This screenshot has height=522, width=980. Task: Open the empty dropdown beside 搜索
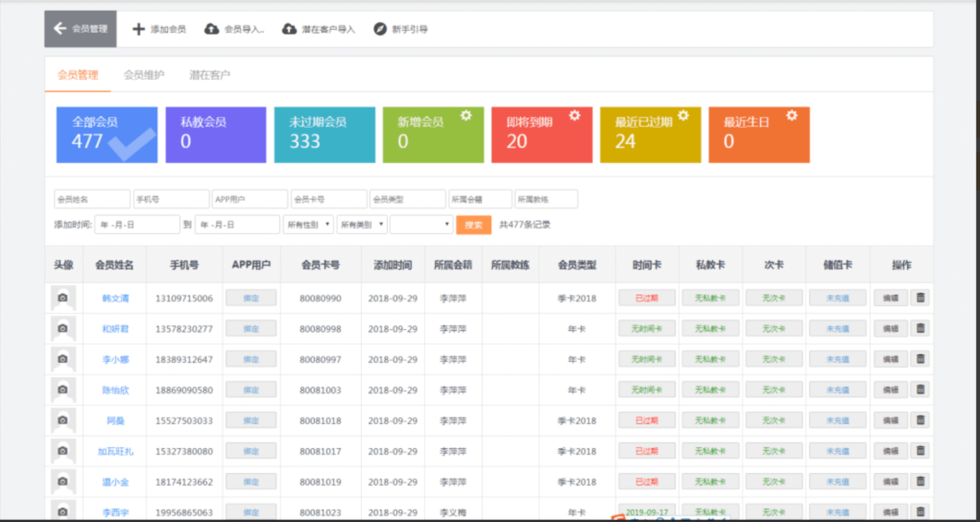[421, 225]
